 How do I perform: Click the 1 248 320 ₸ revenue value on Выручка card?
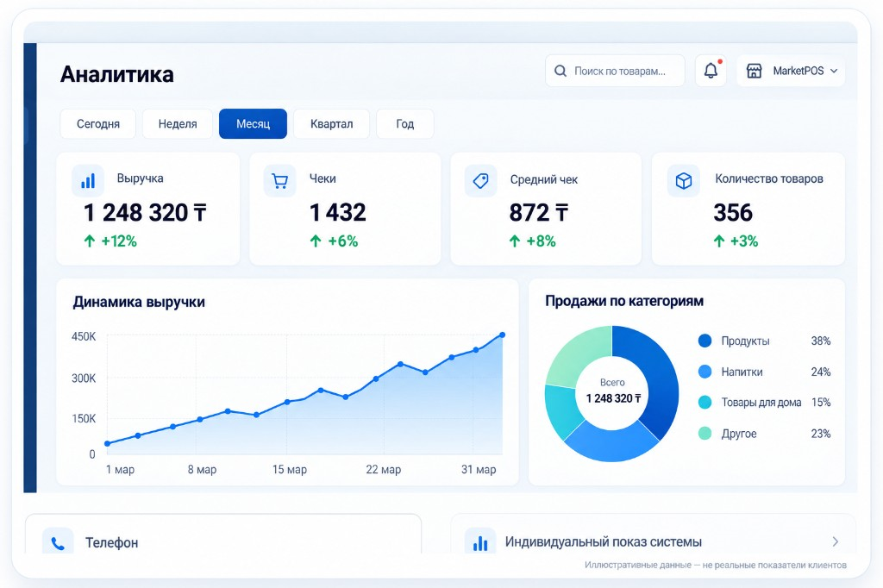coord(145,213)
